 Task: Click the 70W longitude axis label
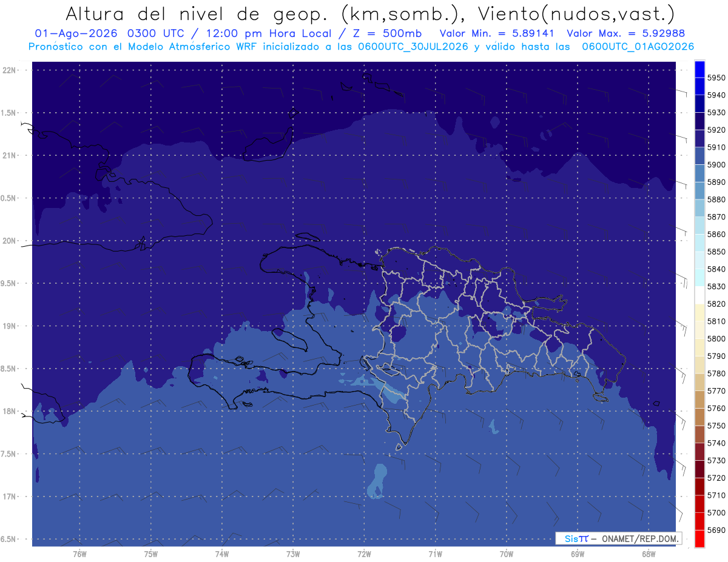coord(507,554)
